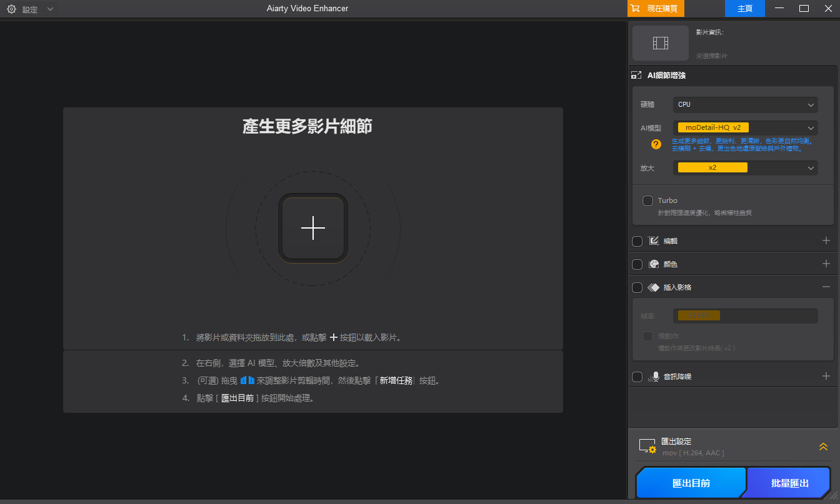Image resolution: width=840 pixels, height=504 pixels.
Task: Click the AI細節增強 section icon
Action: 636,76
